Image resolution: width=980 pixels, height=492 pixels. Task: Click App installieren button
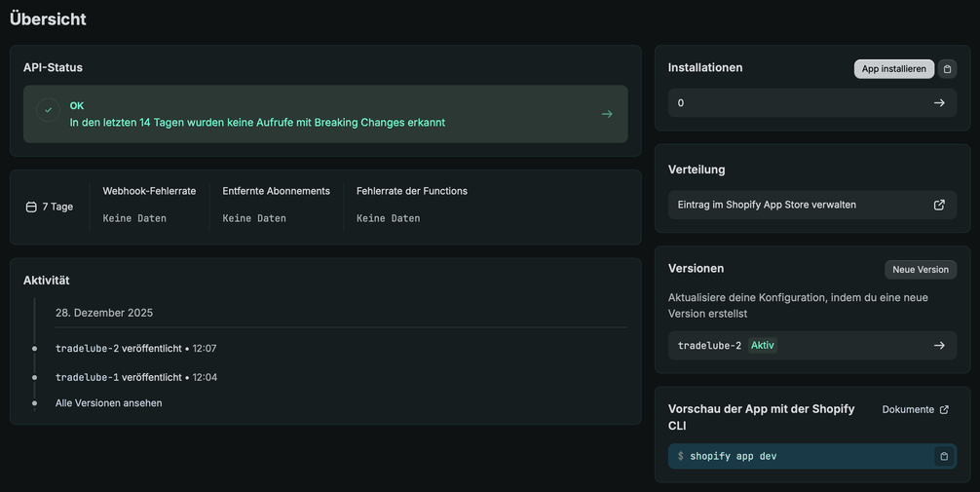pos(893,69)
